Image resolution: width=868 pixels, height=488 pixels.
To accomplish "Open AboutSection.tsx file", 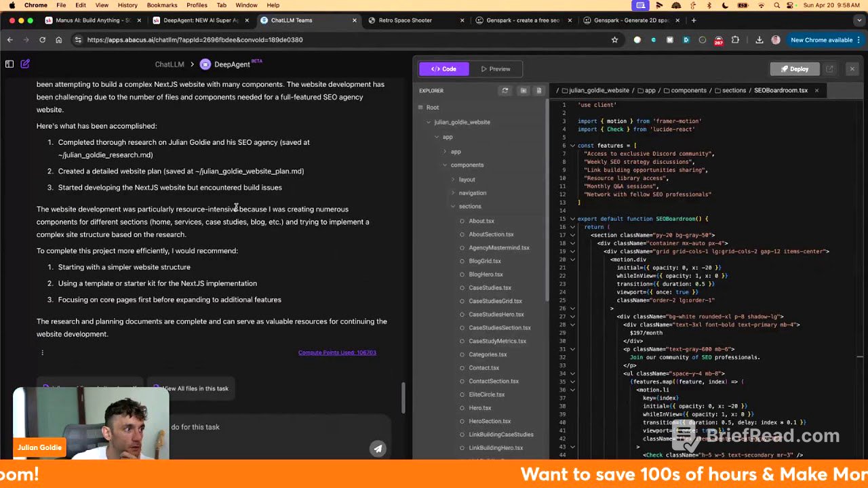I will 491,235.
